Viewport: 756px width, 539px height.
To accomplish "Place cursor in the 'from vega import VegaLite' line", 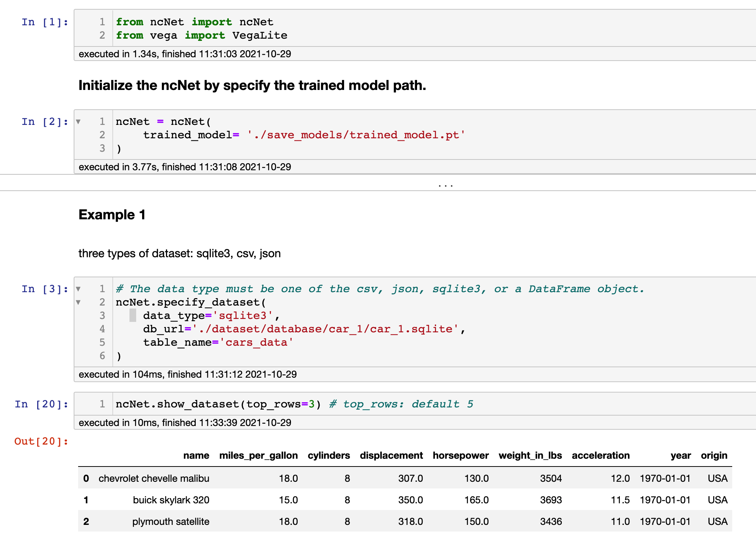I will coord(201,36).
